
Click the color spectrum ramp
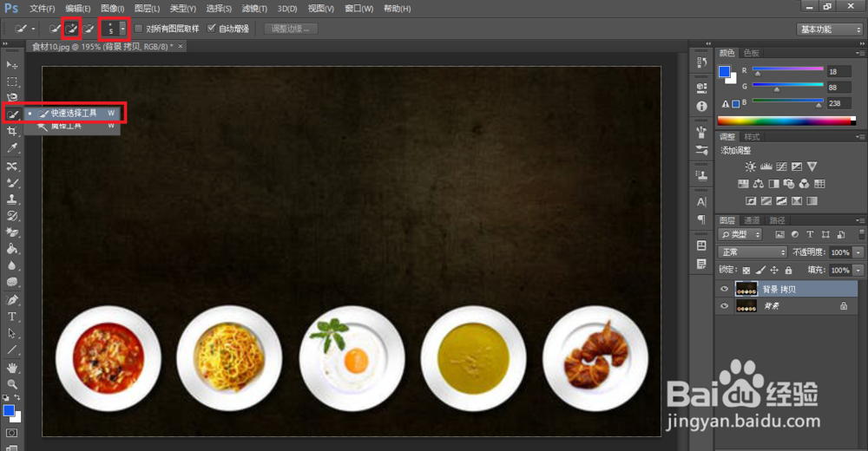click(786, 121)
